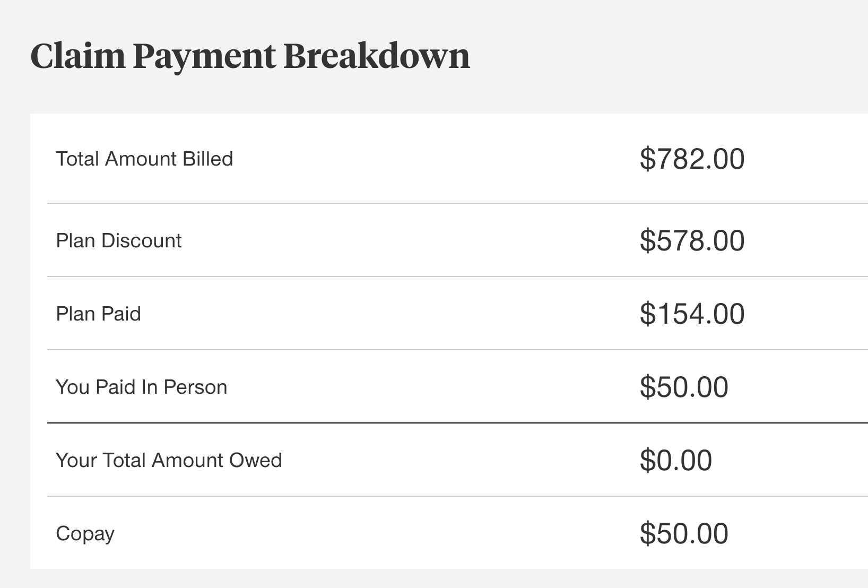This screenshot has height=588, width=868.
Task: Click the word "Payment" in the heading
Action: (204, 56)
